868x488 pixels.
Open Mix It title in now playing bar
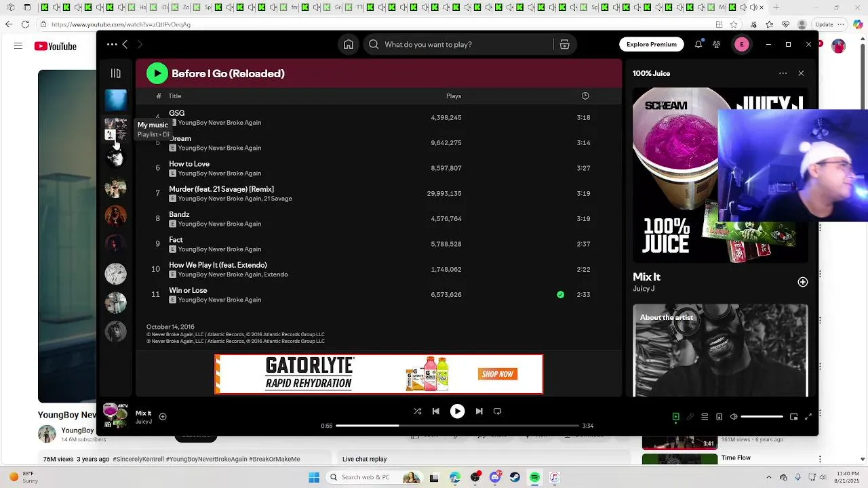[143, 413]
